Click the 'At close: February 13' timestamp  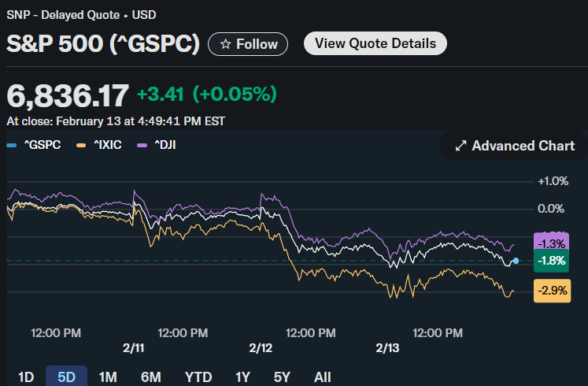[x=116, y=121]
